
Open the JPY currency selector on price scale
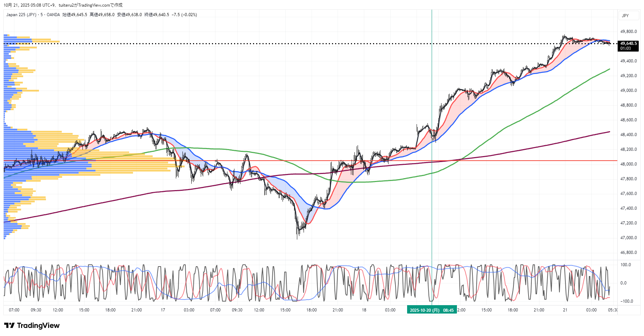tap(625, 16)
